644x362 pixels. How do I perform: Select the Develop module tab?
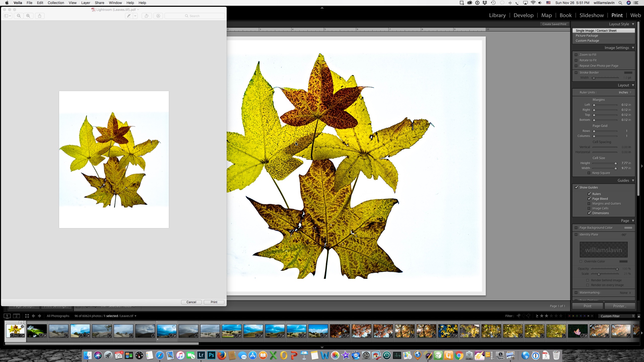(524, 15)
